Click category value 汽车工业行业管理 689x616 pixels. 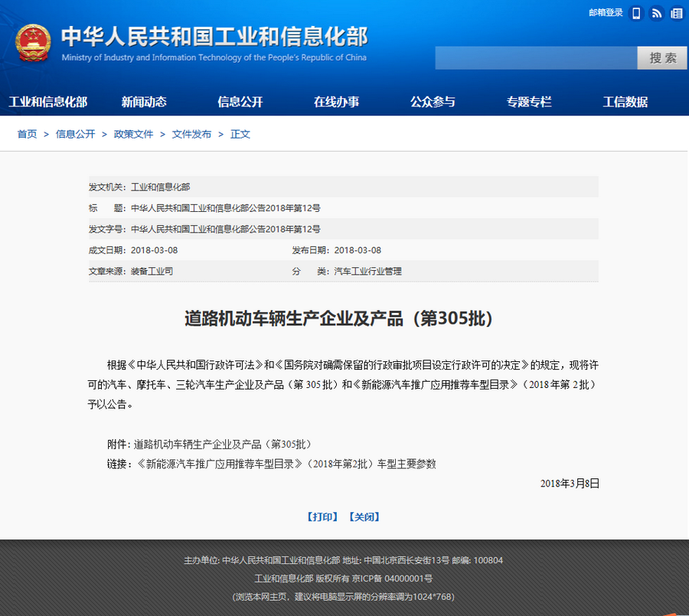pyautogui.click(x=367, y=272)
